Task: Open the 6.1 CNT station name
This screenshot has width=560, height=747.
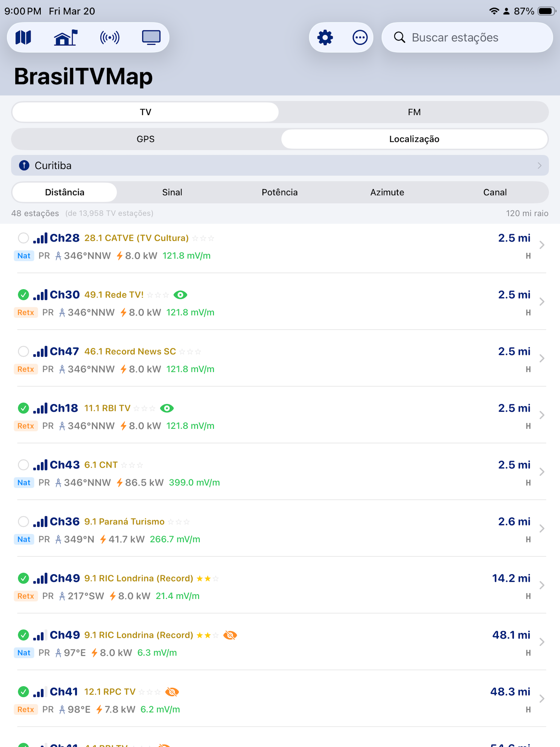Action: (x=101, y=465)
